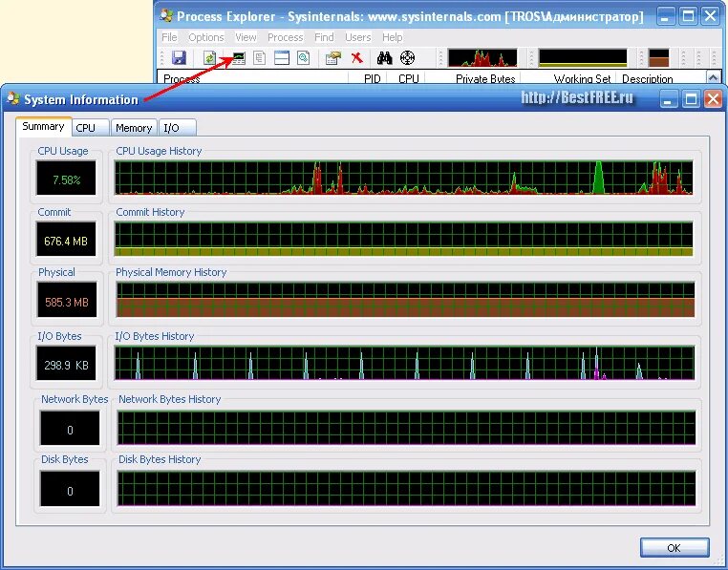Select the Summary tab
The width and height of the screenshot is (728, 570).
click(x=44, y=126)
